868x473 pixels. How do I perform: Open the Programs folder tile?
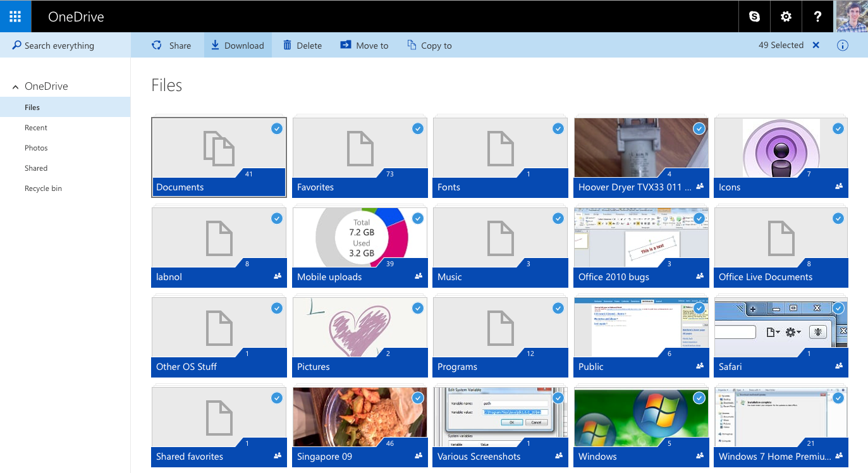501,337
